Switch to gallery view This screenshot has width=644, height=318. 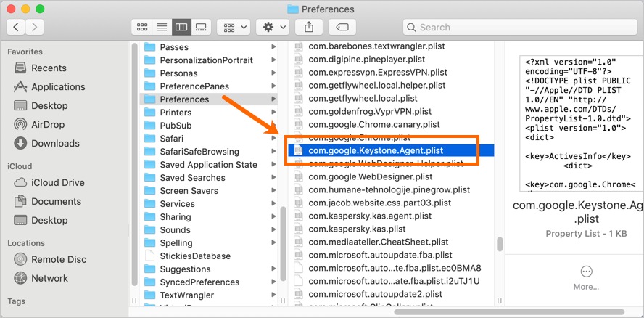(202, 27)
